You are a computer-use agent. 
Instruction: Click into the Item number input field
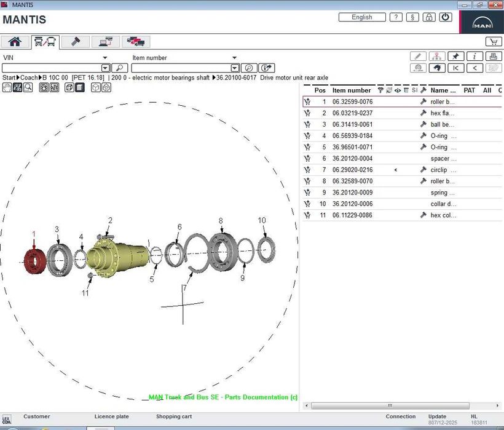pyautogui.click(x=181, y=68)
